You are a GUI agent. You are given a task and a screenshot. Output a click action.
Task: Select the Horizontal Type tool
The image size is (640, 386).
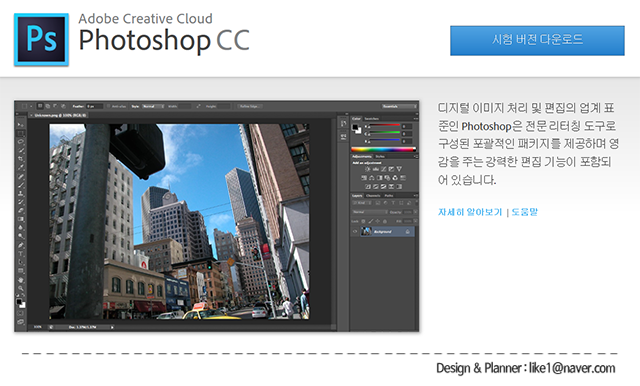[20, 254]
